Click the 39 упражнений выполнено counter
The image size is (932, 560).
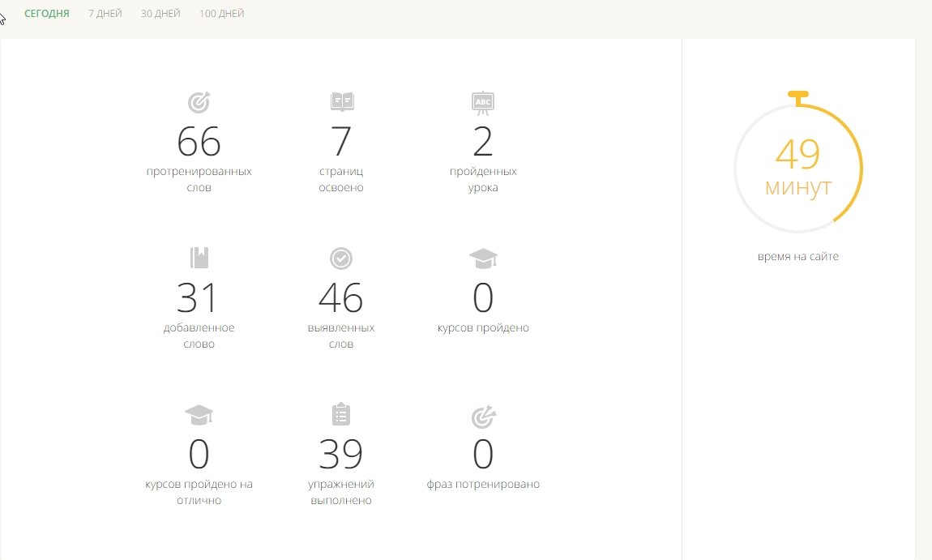coord(341,455)
